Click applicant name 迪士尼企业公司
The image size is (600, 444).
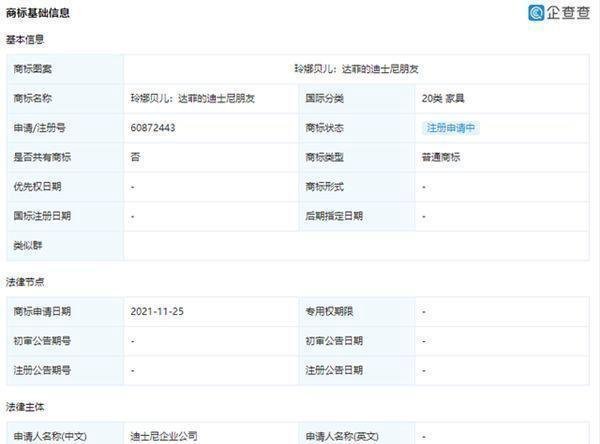tap(164, 436)
